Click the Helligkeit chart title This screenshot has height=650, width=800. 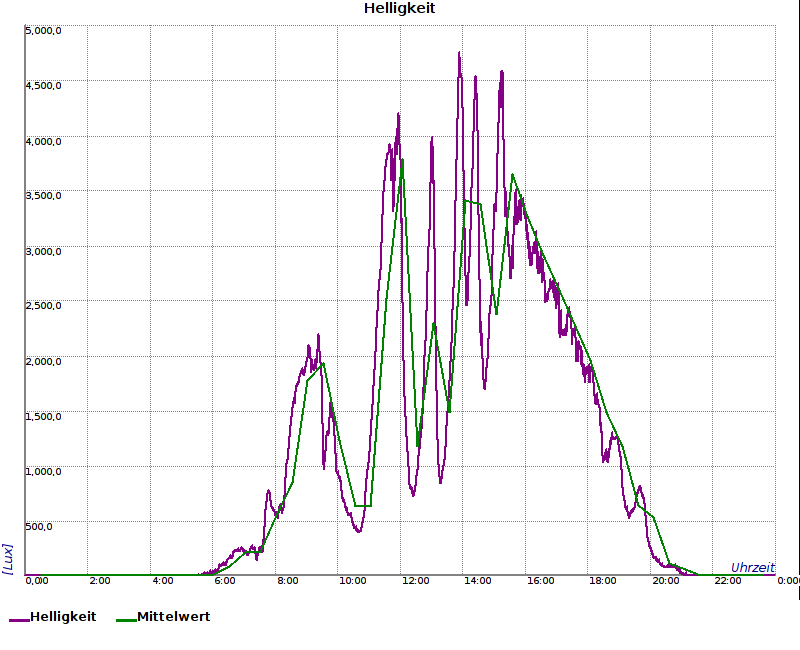click(399, 9)
